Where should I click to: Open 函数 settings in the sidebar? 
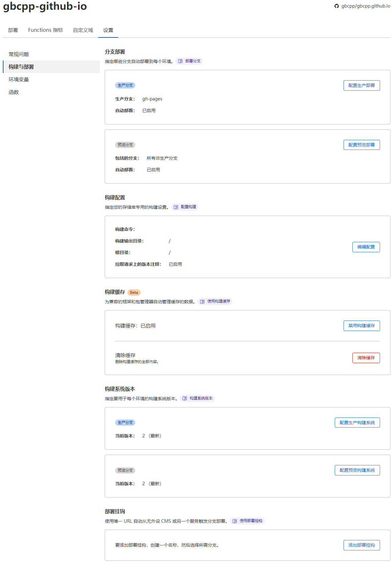pos(14,92)
